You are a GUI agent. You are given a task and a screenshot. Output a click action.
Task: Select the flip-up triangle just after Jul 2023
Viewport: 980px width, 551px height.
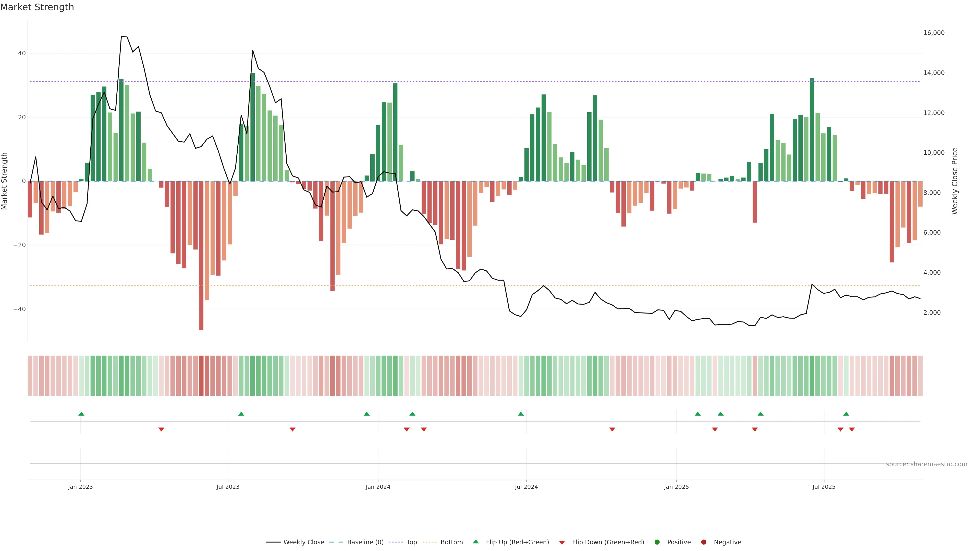coord(241,414)
